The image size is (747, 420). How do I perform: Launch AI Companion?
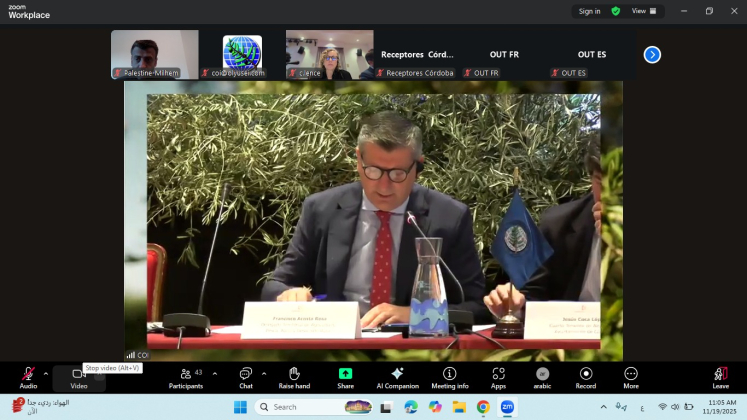[x=397, y=375]
